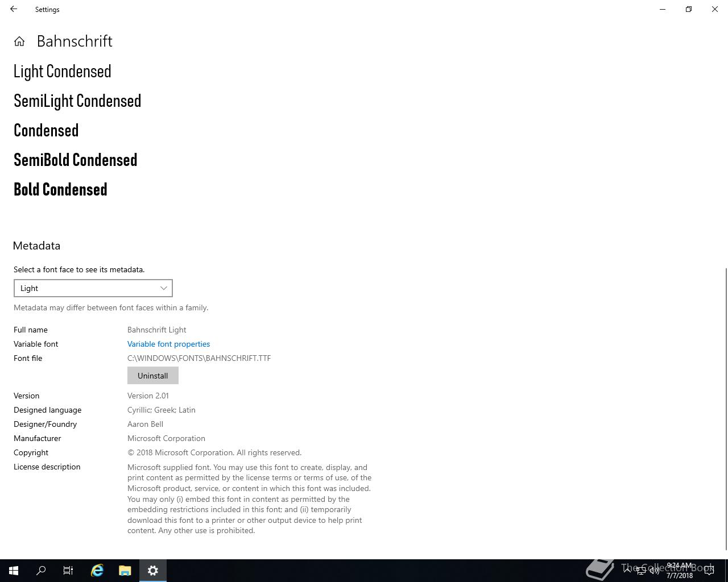Click 'Select a font face' instruction text
This screenshot has height=582, width=728.
click(x=79, y=269)
